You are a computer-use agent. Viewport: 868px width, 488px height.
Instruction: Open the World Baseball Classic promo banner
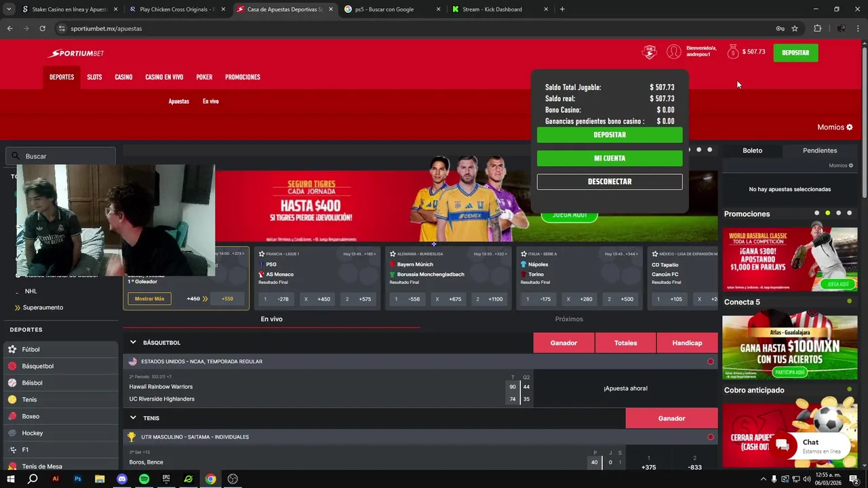790,260
